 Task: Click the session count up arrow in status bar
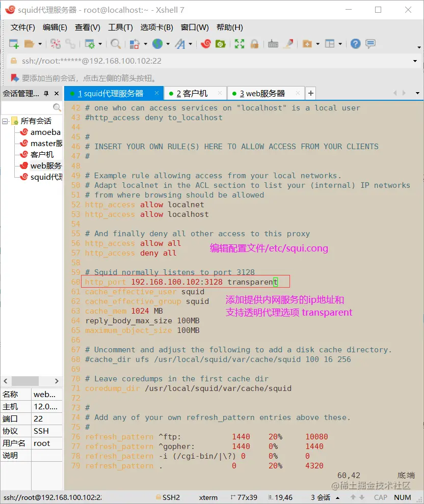[x=338, y=497]
